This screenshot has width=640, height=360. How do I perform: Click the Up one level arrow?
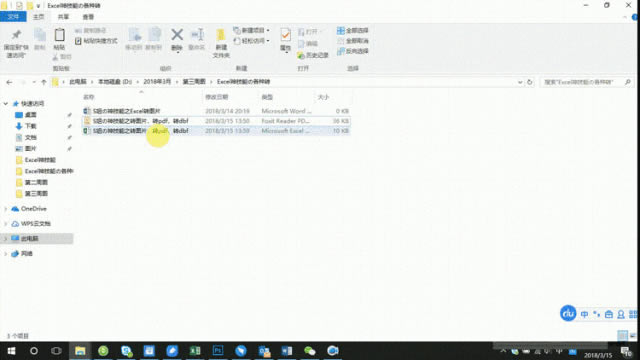tap(44, 82)
